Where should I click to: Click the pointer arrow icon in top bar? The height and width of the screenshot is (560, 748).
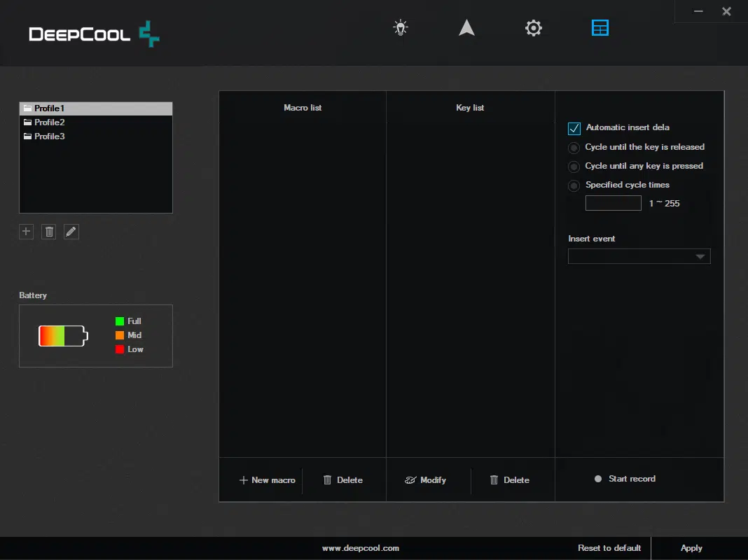pos(466,28)
